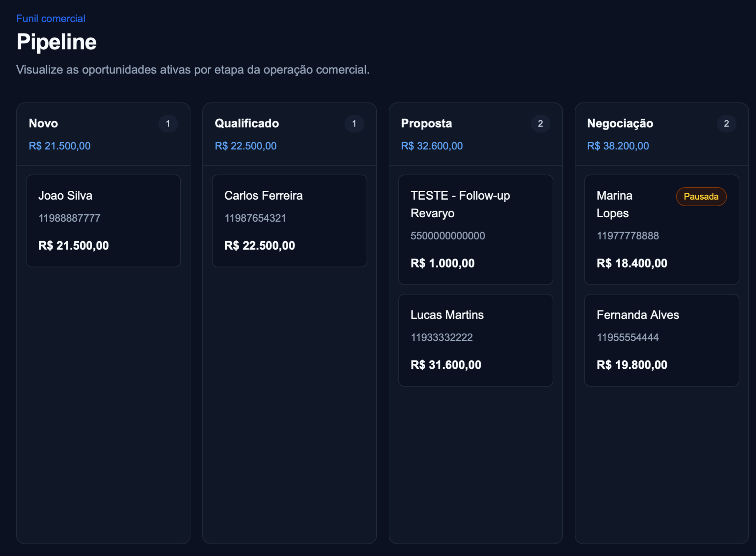Click the Funil comercial breadcrumb link
The height and width of the screenshot is (556, 756).
click(51, 18)
